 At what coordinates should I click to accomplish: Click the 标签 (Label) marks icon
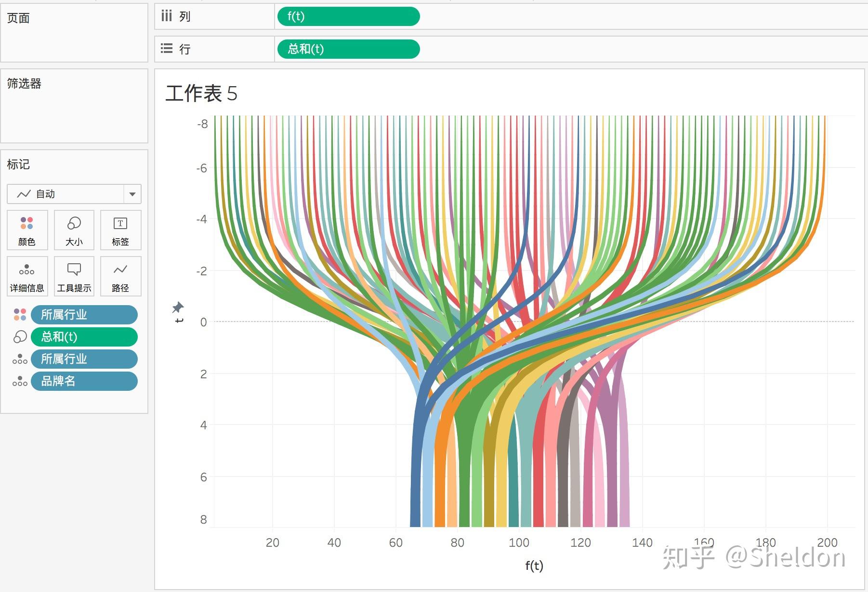(120, 230)
